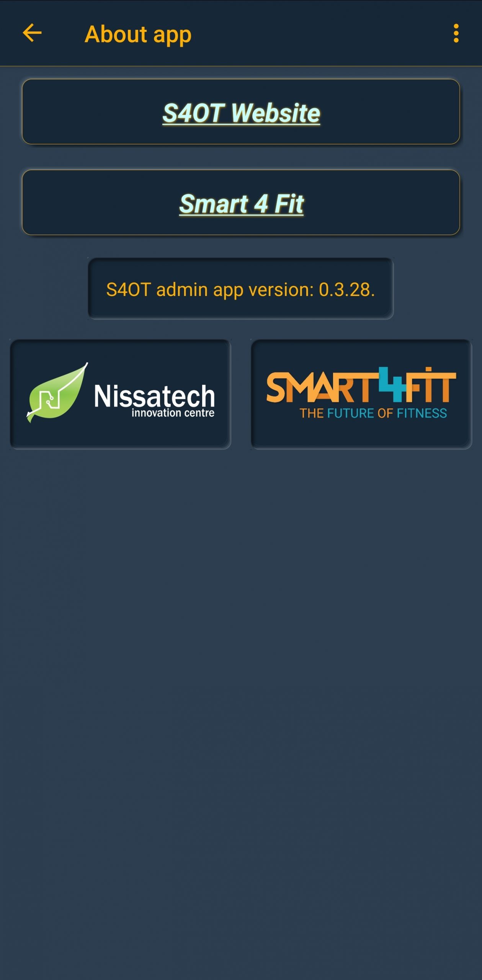Select the Nissatech innovation centre logo card
The width and height of the screenshot is (482, 980).
coord(120,394)
